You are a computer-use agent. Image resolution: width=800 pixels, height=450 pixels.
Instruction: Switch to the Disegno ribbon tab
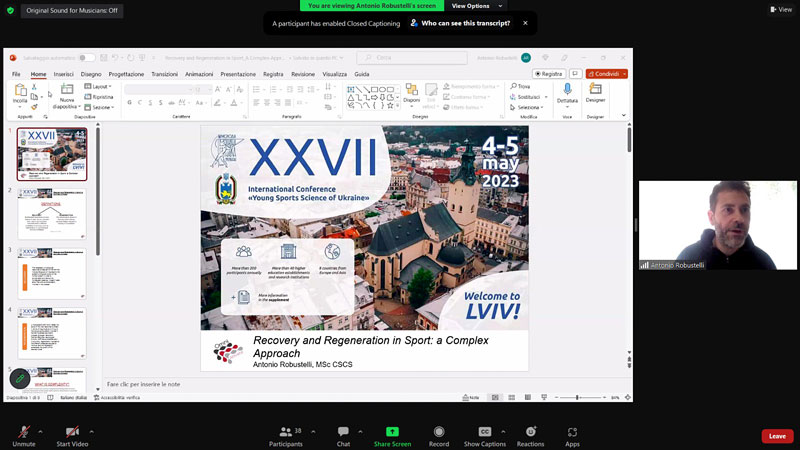91,74
